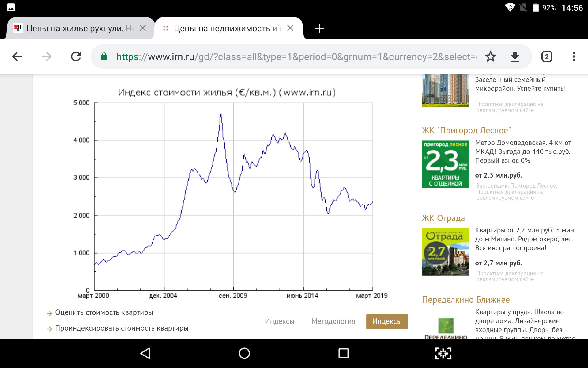This screenshot has width=588, height=368.
Task: Tap the arrow icon beside 'Оценить стоимость квартиры'
Action: pos(49,313)
